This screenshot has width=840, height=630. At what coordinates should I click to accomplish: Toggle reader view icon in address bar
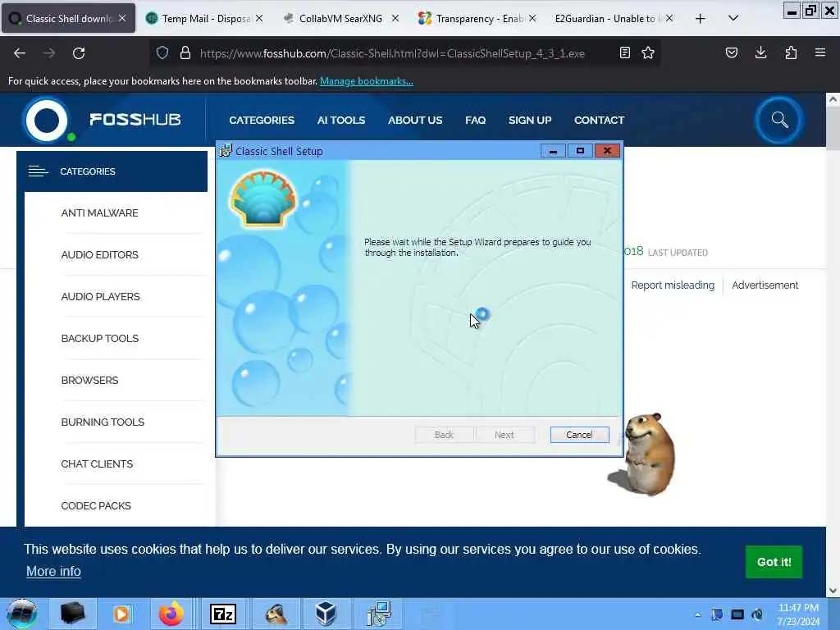(x=624, y=52)
